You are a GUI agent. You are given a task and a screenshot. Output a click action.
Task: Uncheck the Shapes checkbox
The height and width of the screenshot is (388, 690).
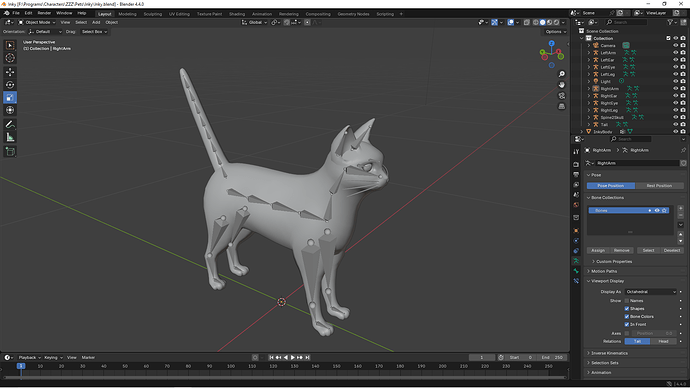627,309
